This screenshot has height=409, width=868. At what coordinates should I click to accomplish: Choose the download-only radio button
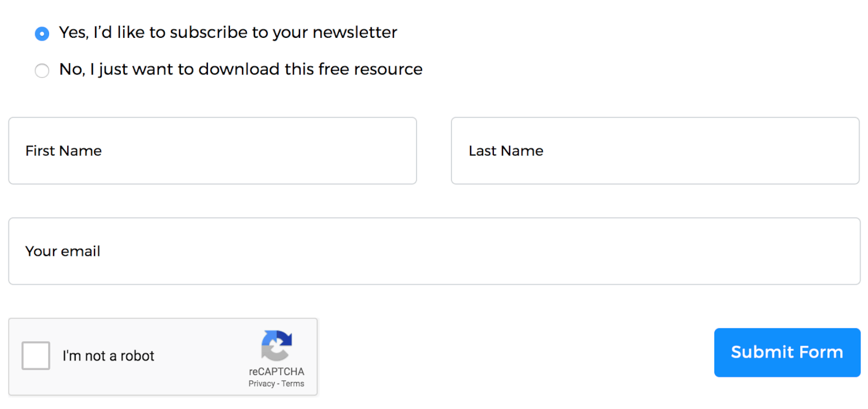(42, 71)
